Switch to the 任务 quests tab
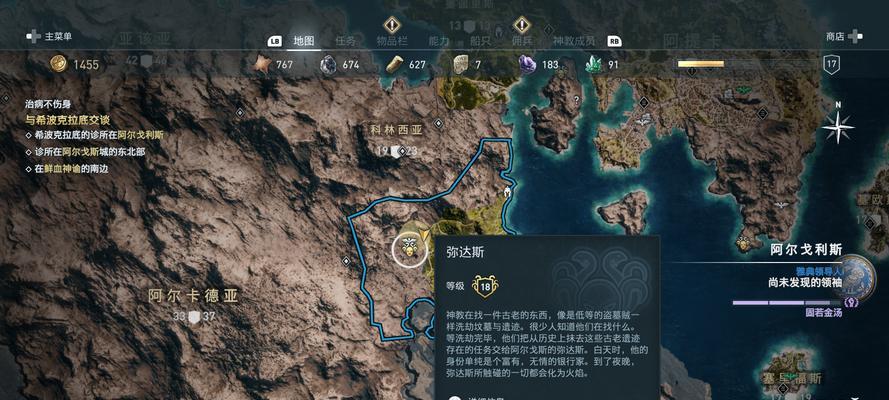889x400 pixels. [346, 41]
